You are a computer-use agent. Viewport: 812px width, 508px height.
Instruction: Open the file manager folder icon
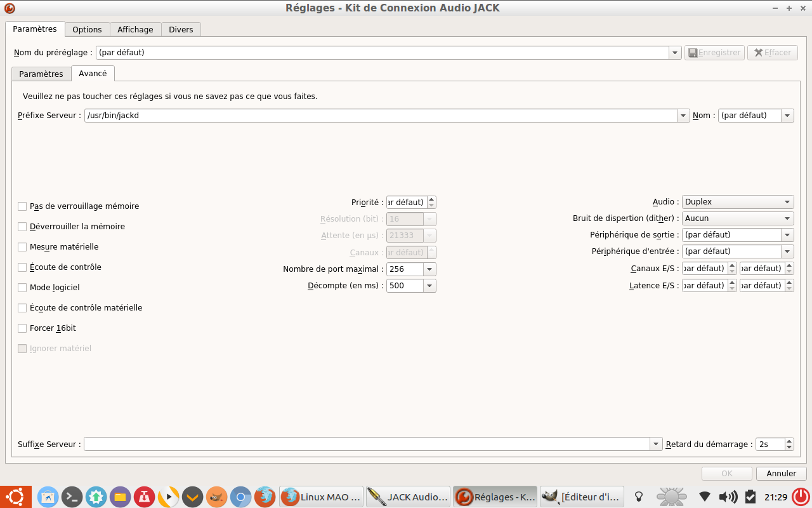point(120,497)
